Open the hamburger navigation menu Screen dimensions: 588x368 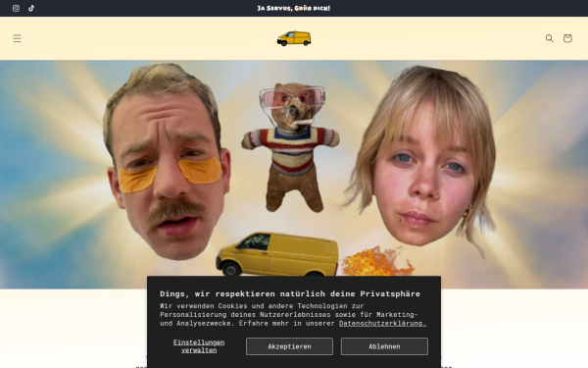coord(17,38)
